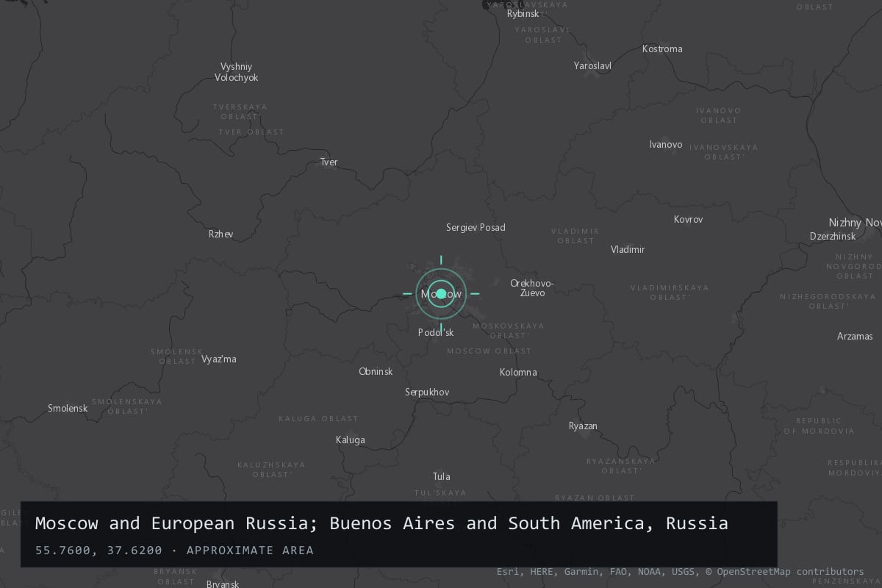
Task: Select the TVER OBLAST region label
Action: 251,132
